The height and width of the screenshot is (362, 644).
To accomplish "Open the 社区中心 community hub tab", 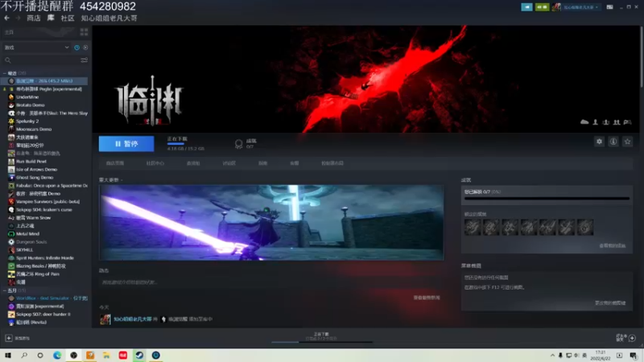I will tap(155, 163).
